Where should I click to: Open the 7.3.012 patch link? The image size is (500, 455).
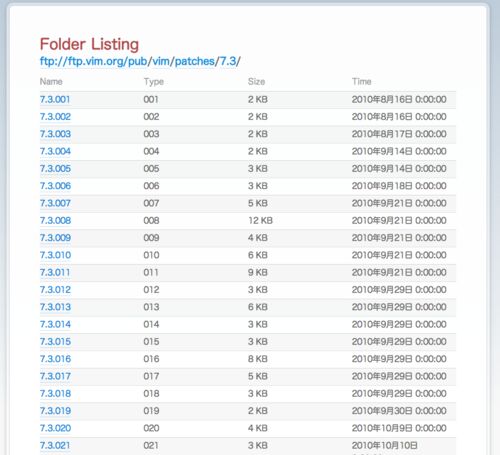point(55,290)
